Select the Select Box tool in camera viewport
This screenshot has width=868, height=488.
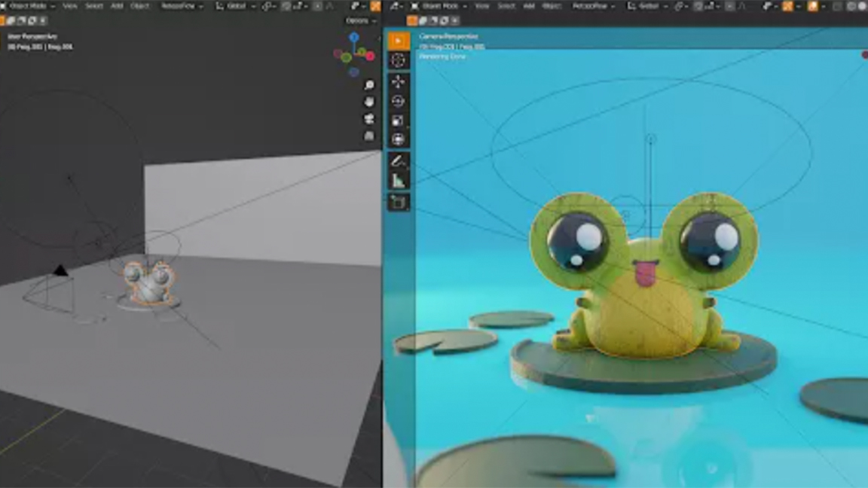[399, 41]
